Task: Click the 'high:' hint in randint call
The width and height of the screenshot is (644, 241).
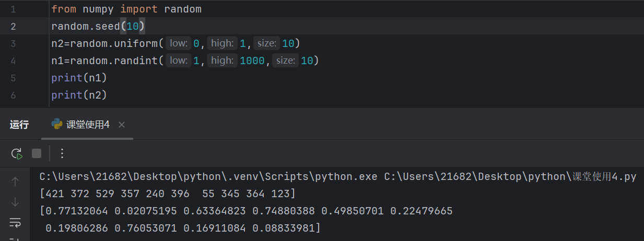Action: pyautogui.click(x=223, y=61)
